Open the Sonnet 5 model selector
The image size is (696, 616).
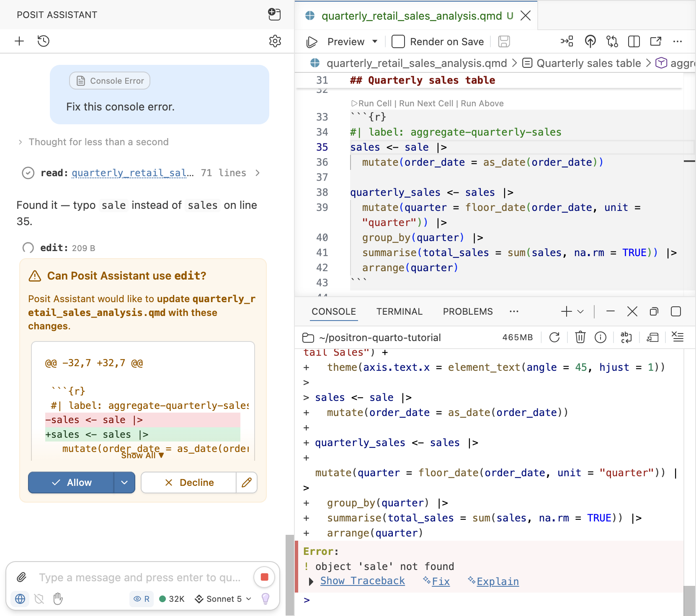tap(223, 599)
